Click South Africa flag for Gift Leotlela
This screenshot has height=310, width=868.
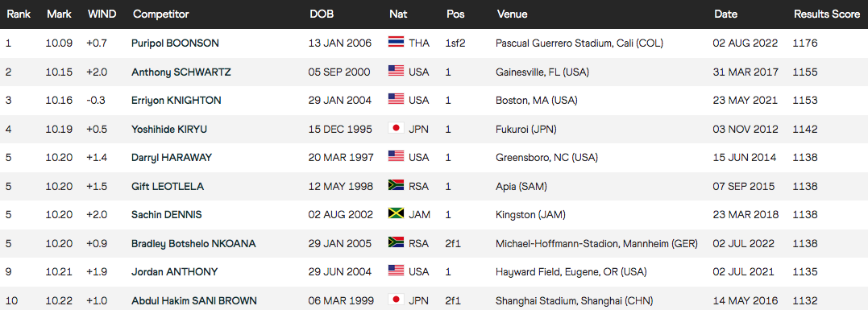396,186
